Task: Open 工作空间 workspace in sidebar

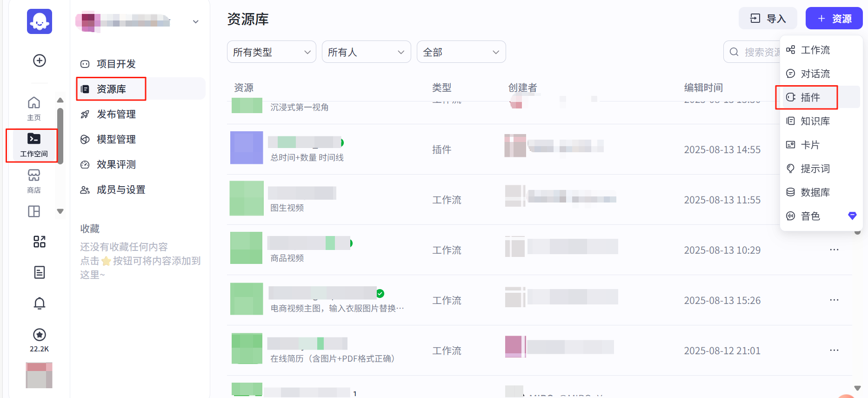Action: 34,145
